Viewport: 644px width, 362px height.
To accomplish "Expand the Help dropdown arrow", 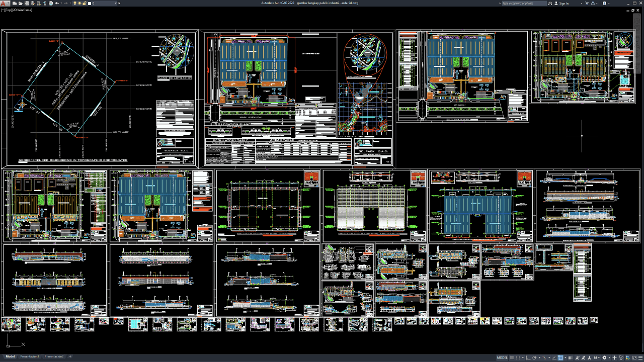I will [x=609, y=3].
